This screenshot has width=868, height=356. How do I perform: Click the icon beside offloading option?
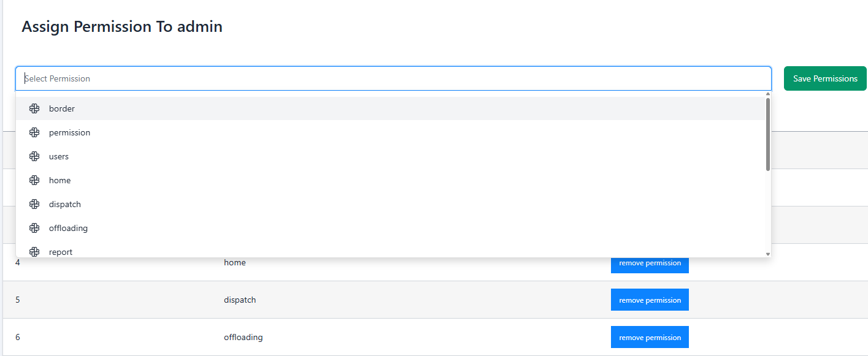34,228
